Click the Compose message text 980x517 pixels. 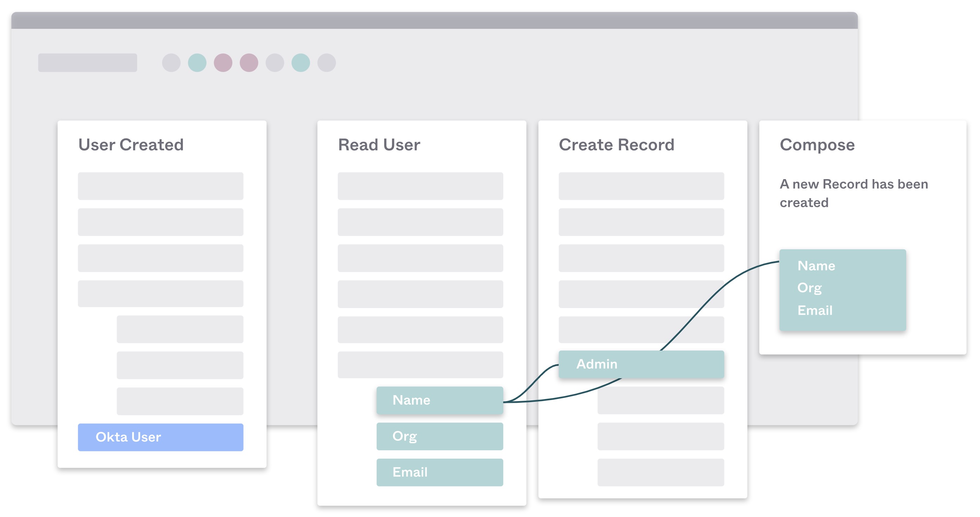853,193
